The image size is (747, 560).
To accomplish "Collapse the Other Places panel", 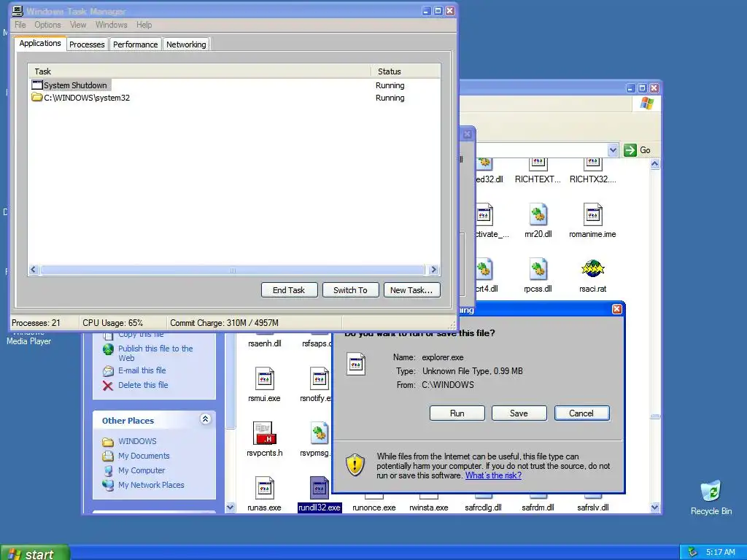I will 205,419.
